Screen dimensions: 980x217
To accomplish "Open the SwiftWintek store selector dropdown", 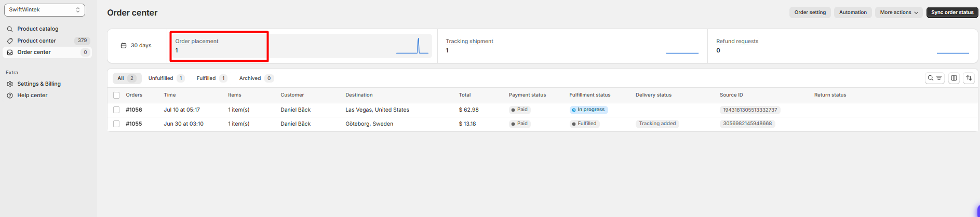I will click(45, 10).
